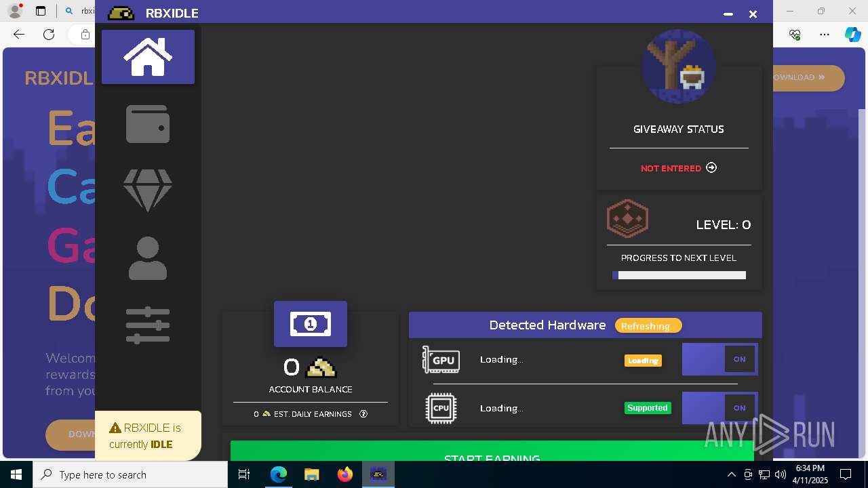Click the browser back arrow in Edge
This screenshot has height=488, width=868.
pos(19,35)
